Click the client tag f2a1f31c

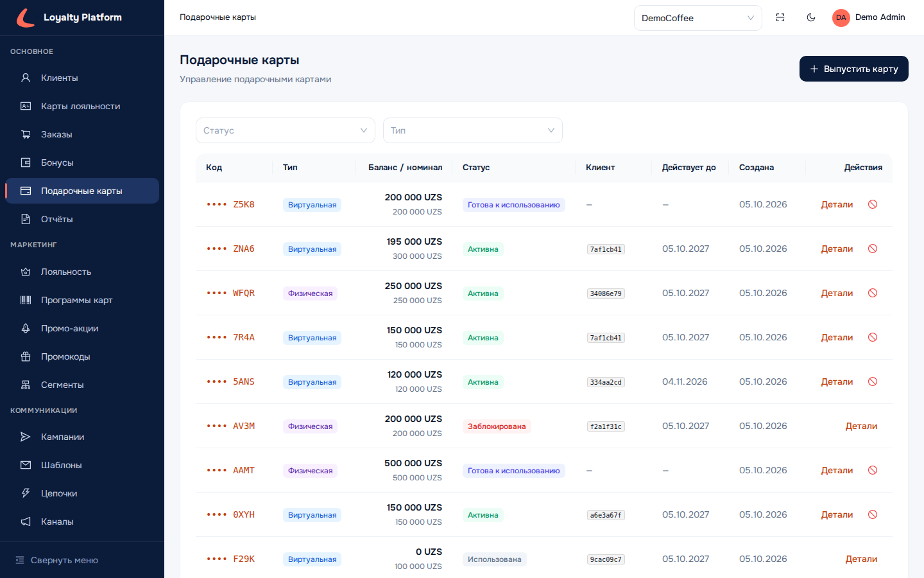click(x=606, y=426)
